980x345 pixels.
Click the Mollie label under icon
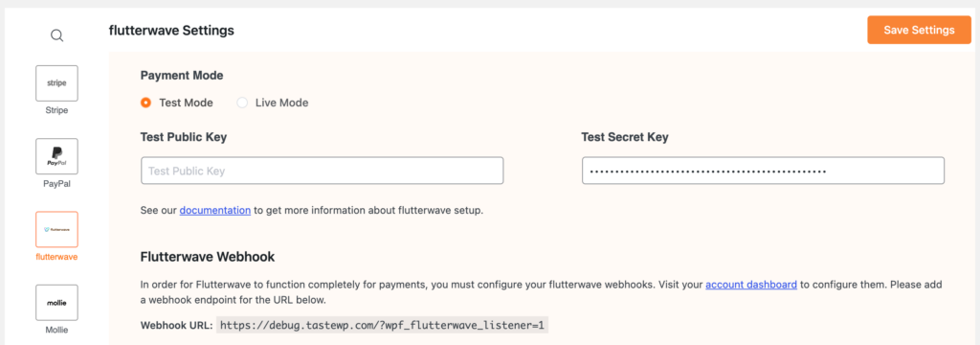(x=56, y=330)
